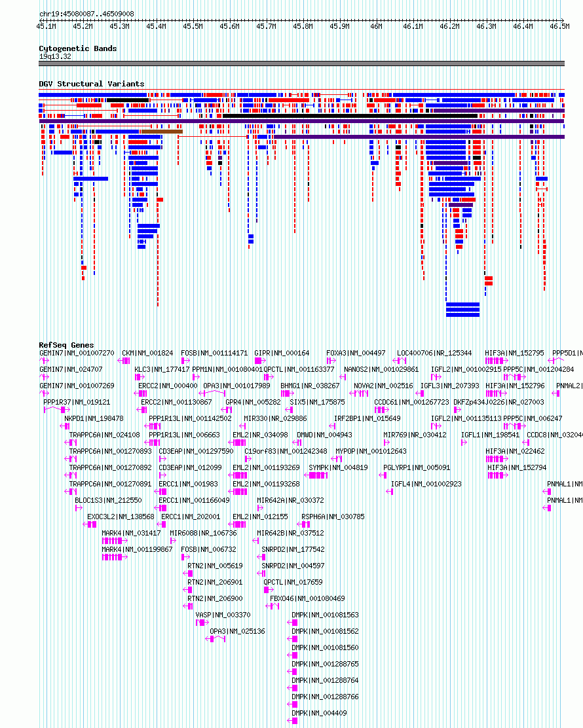Click FBXO46|NM_001080469 gene label

[x=307, y=598]
